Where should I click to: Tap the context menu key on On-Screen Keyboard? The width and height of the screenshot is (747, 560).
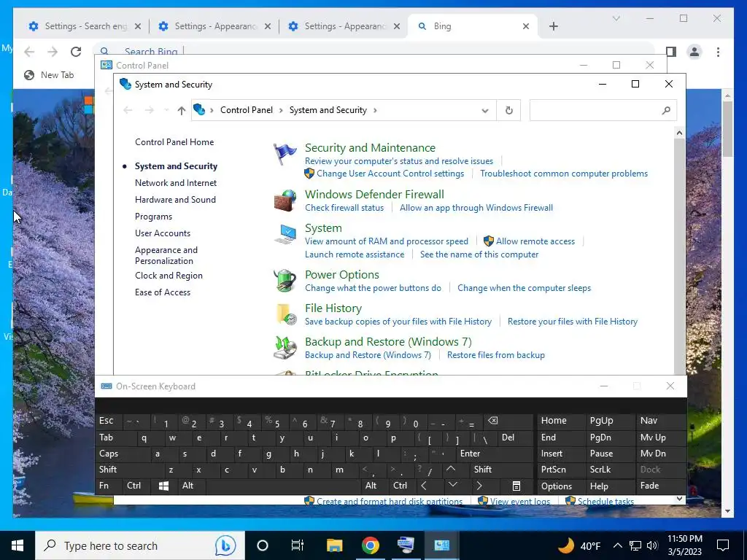click(516, 486)
